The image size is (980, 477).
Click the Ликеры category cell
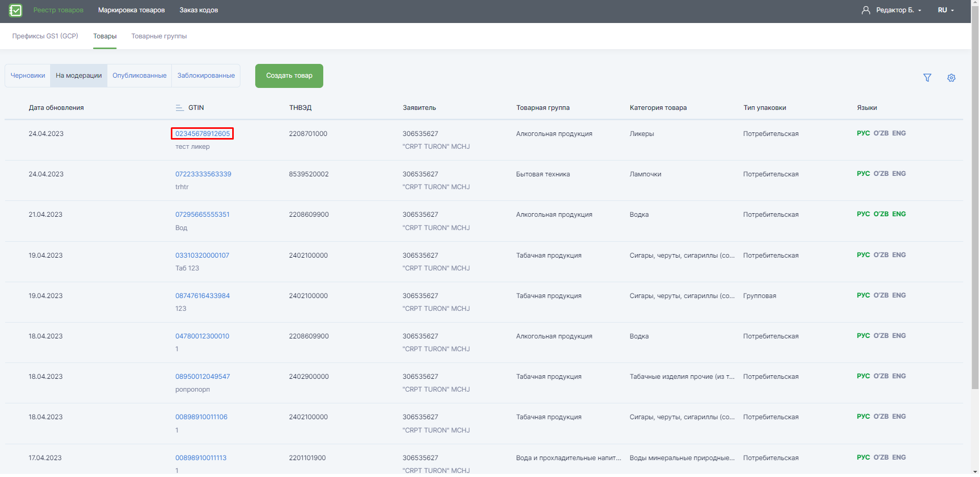tap(642, 134)
